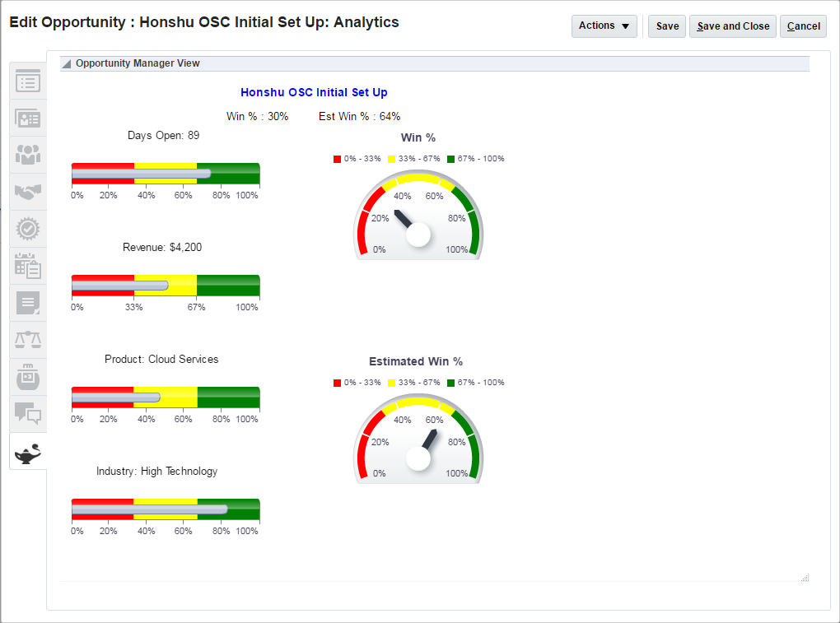
Task: Click "0% - 33%" label in Win % legend
Action: tap(362, 159)
